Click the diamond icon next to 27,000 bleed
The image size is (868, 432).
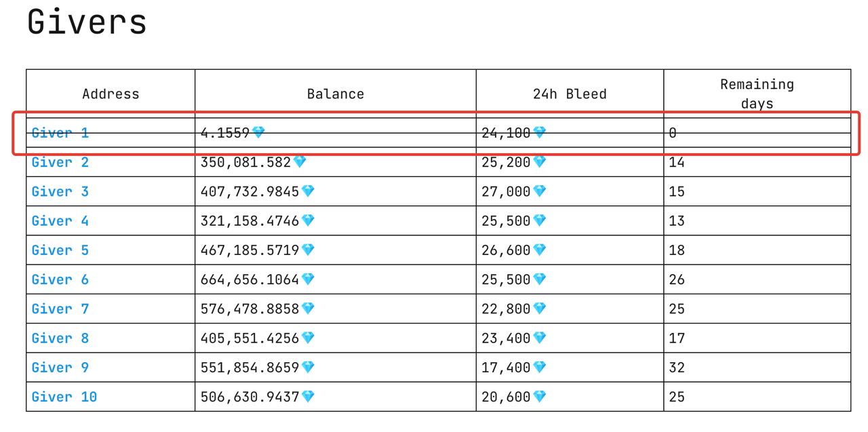tap(539, 191)
